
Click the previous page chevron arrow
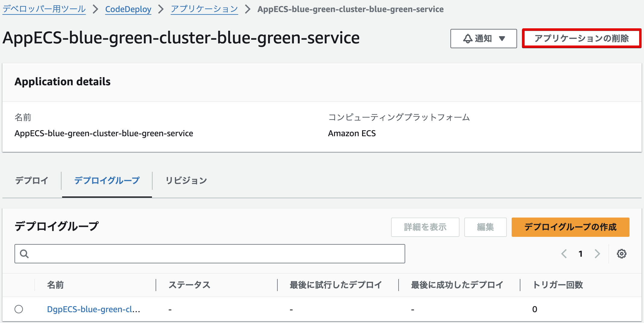tap(564, 254)
